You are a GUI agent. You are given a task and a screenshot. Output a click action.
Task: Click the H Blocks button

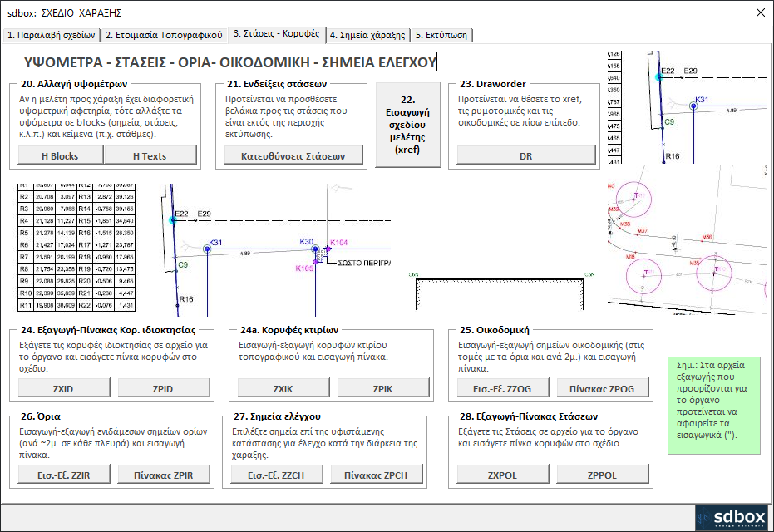pyautogui.click(x=60, y=156)
